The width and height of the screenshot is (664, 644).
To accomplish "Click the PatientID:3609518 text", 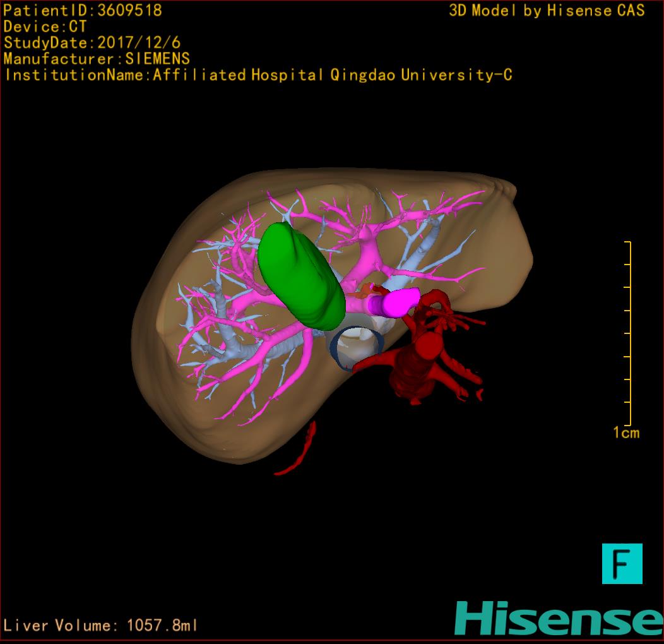I will coord(83,11).
